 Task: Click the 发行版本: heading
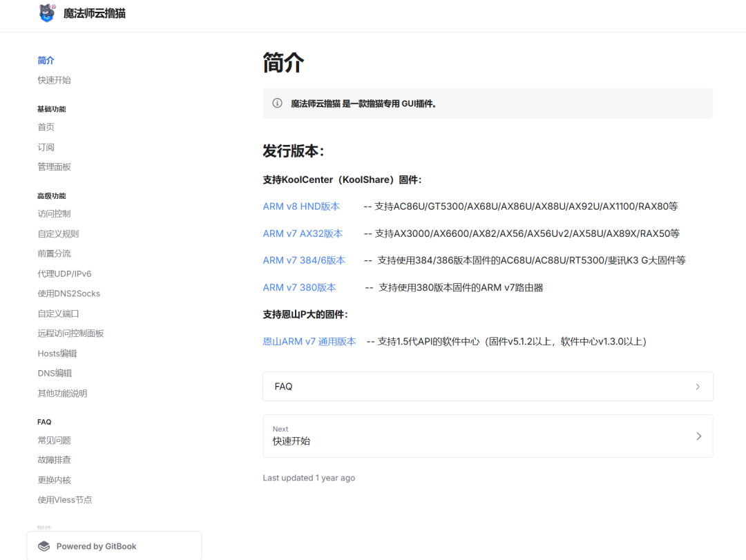pos(294,151)
